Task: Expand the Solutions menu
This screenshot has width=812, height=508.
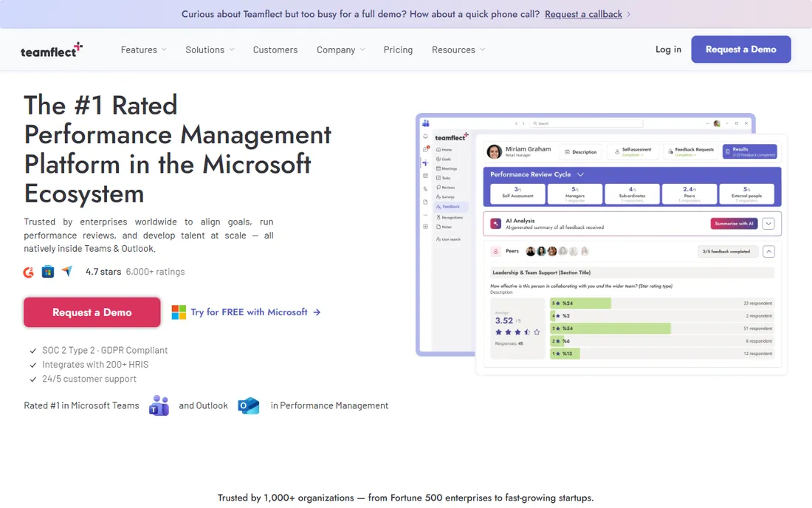Action: click(210, 49)
